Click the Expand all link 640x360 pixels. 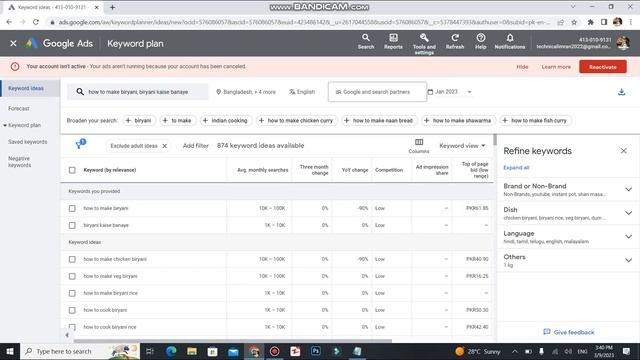click(x=516, y=168)
